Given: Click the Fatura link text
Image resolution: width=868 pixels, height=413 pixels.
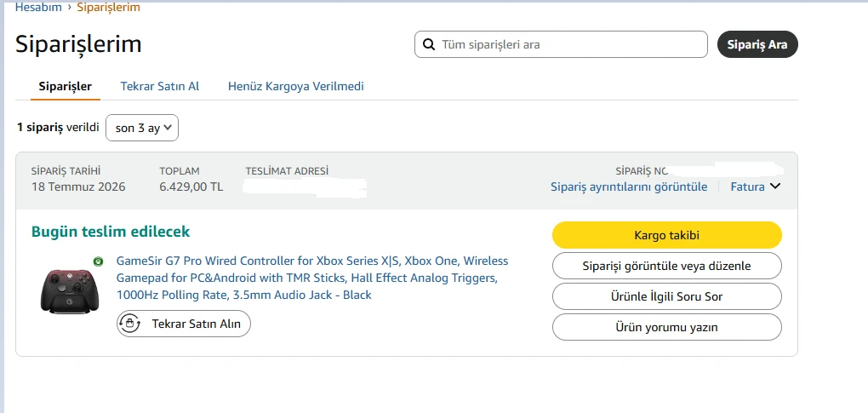Looking at the screenshot, I should [x=747, y=186].
